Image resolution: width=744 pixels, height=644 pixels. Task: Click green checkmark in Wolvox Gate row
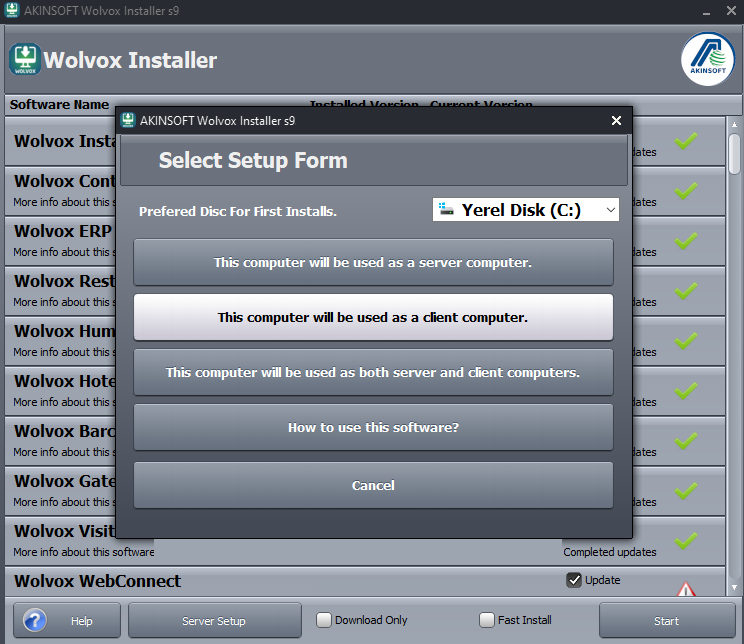click(686, 491)
